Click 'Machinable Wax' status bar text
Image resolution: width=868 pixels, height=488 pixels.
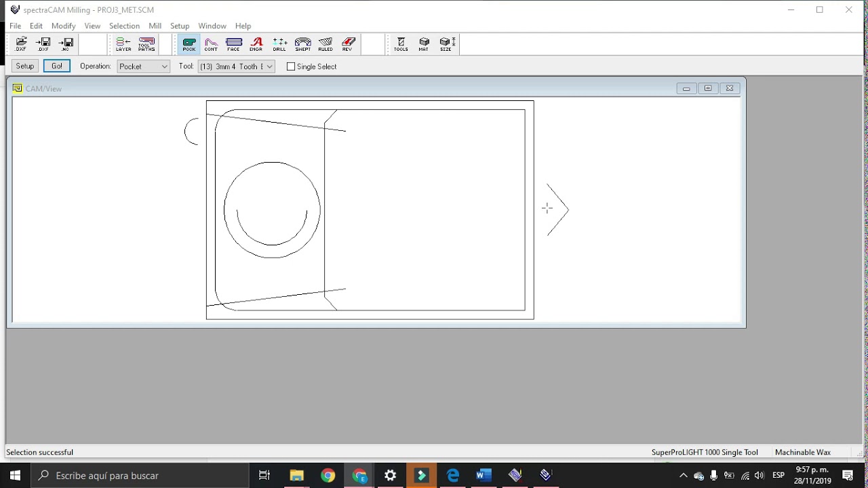pyautogui.click(x=803, y=452)
